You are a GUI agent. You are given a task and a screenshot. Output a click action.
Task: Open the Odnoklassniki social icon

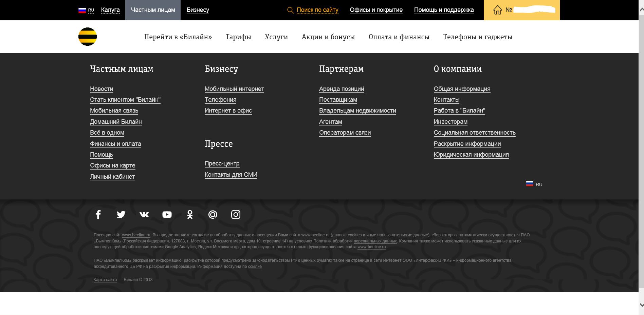[x=190, y=215]
